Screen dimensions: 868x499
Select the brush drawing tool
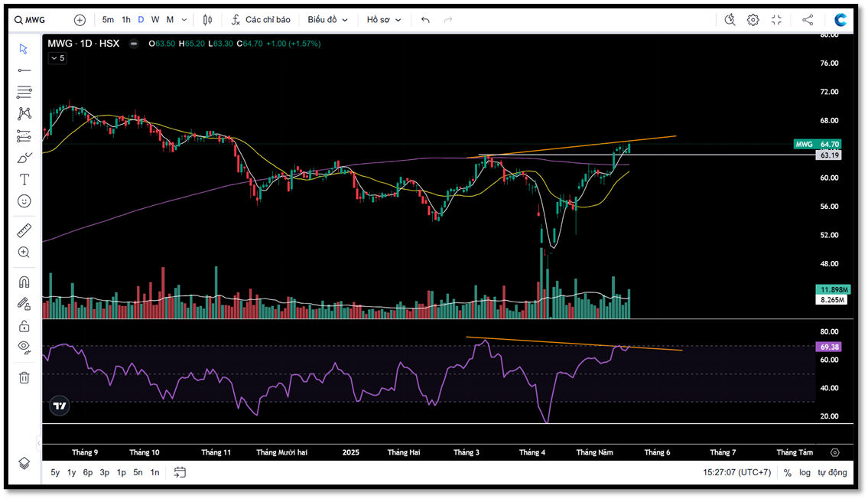(24, 158)
